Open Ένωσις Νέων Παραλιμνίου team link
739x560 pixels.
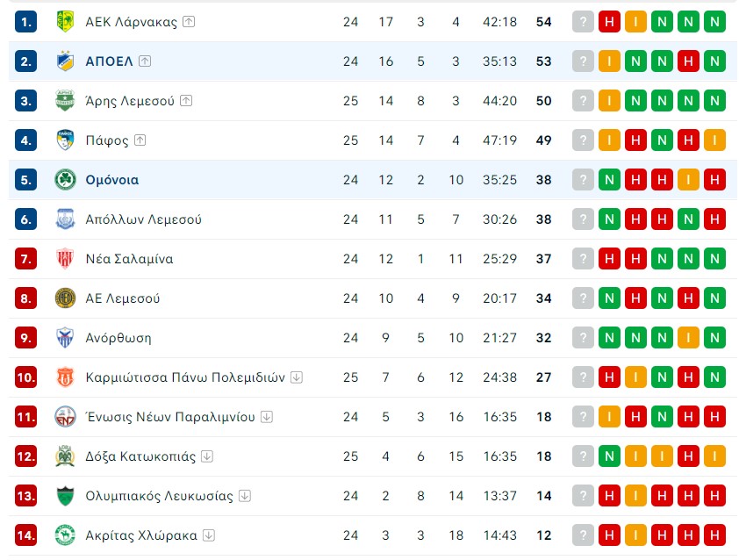pyautogui.click(x=170, y=417)
